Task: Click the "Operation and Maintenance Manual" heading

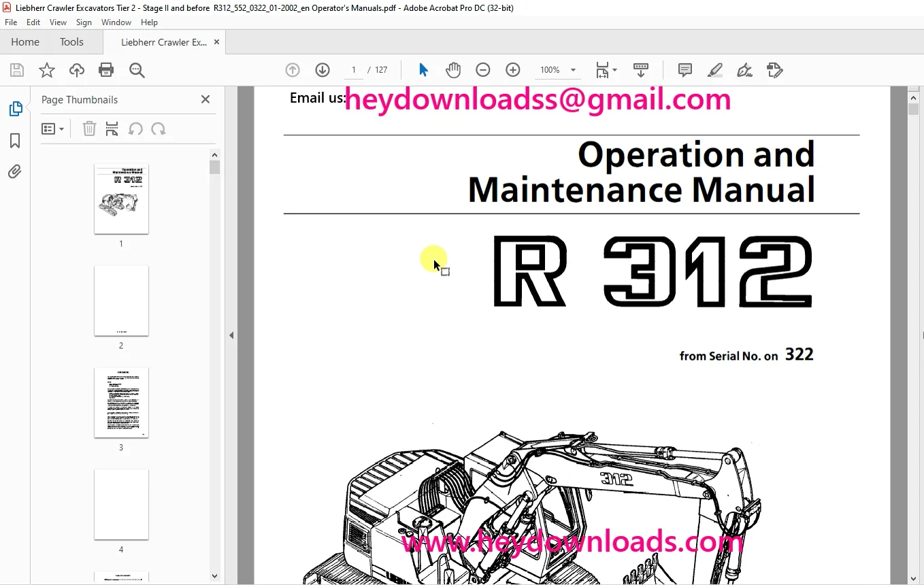Action: point(642,172)
